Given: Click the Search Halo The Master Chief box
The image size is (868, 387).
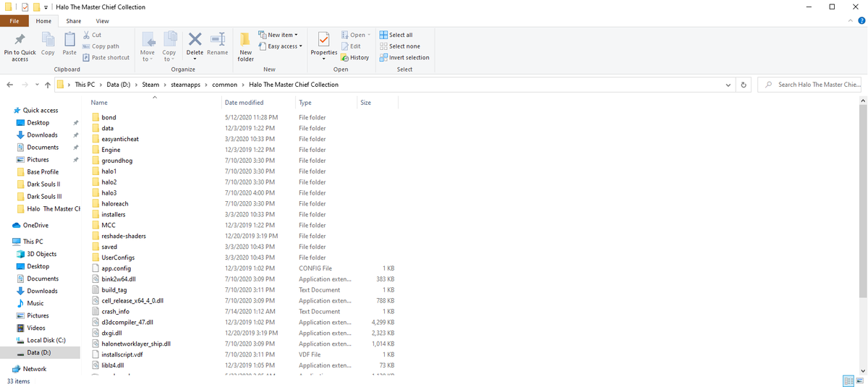Looking at the screenshot, I should [812, 85].
